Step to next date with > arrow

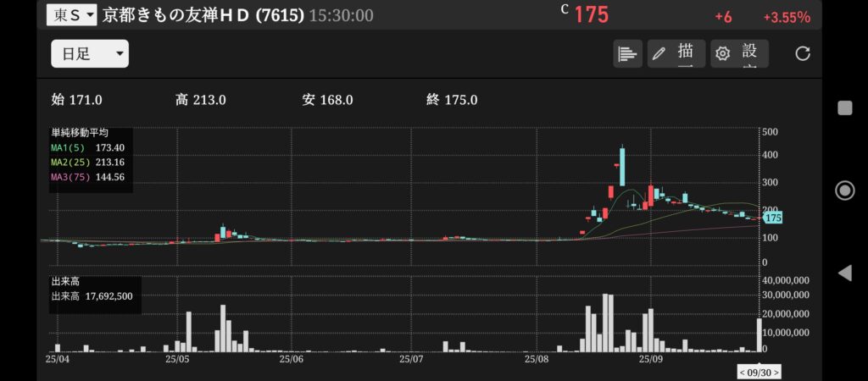[x=775, y=372]
